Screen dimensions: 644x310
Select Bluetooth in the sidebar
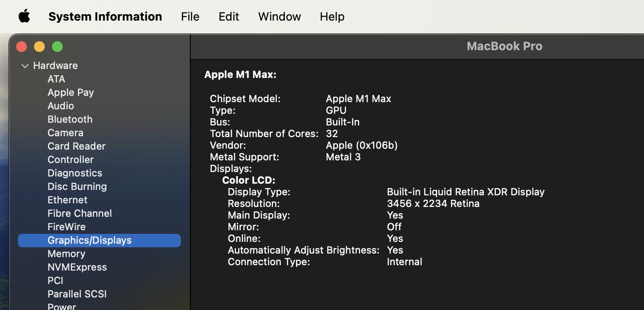tap(70, 119)
